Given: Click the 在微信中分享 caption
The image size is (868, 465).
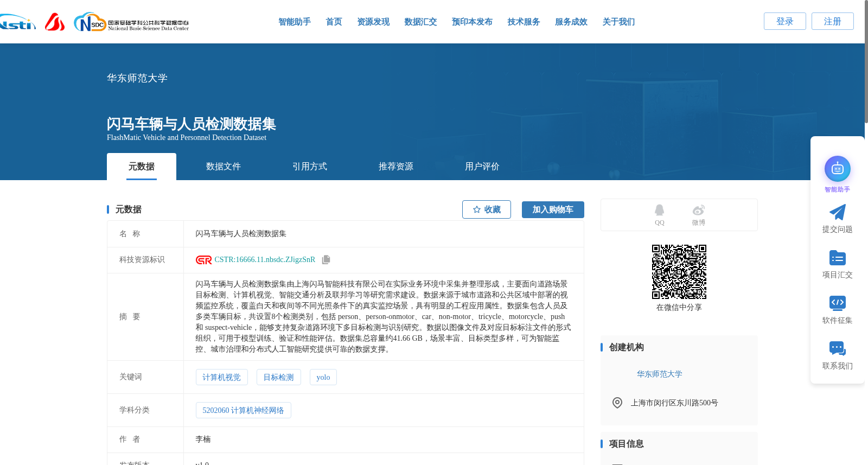Looking at the screenshot, I should coord(679,307).
